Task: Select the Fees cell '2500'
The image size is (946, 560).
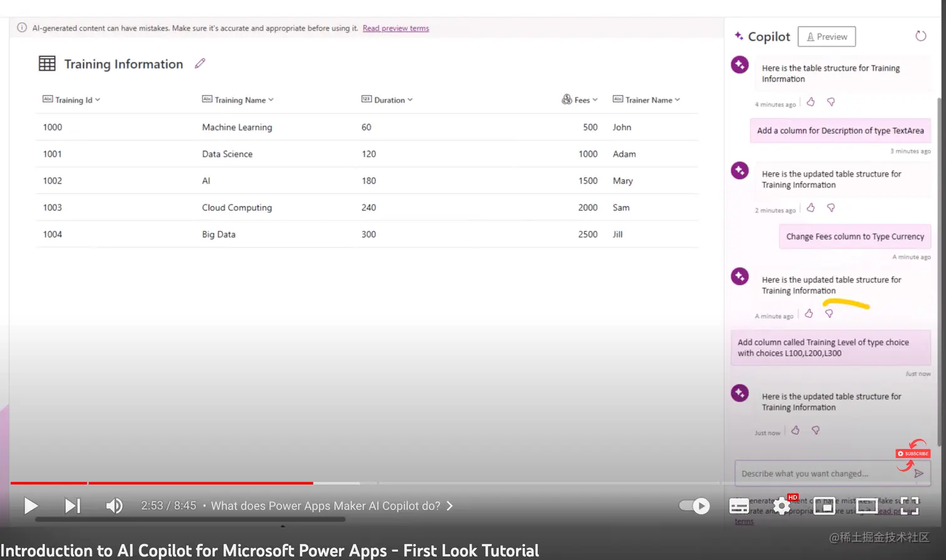Action: click(588, 235)
